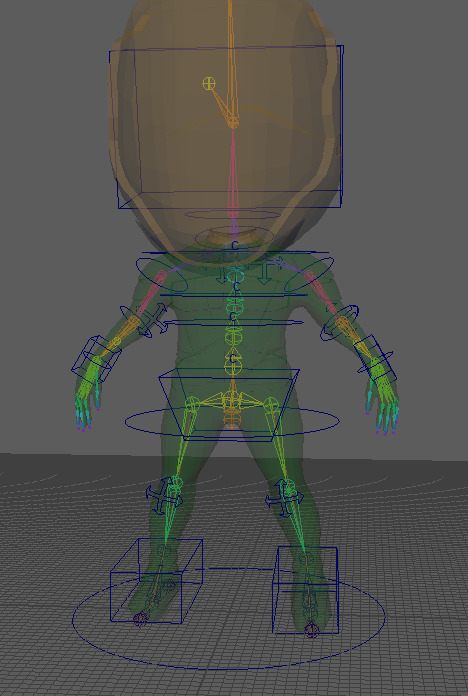
Task: Pick the four-arrow elbow control on viewer's left arm
Action: point(155,318)
